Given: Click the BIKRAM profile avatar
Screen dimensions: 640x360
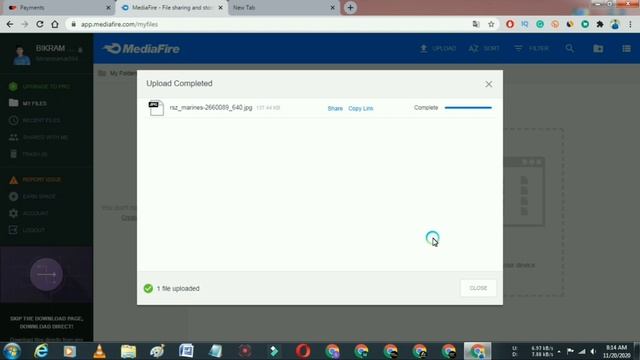Looking at the screenshot, I should click(21, 54).
